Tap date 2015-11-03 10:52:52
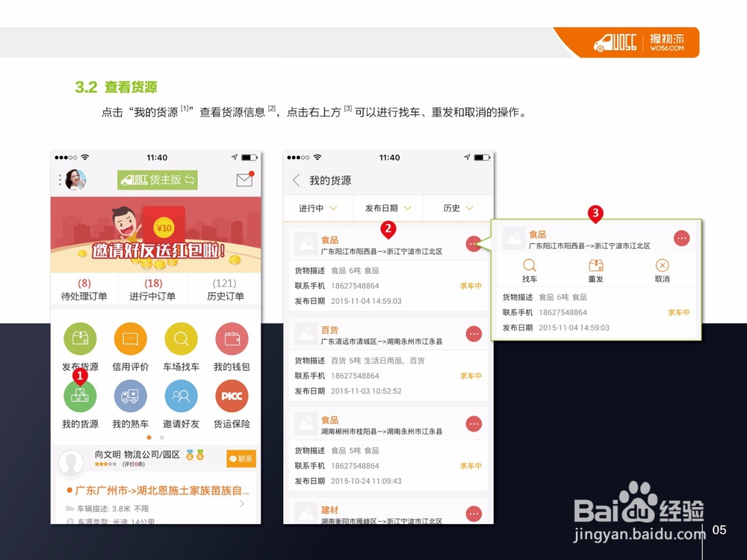Image resolution: width=747 pixels, height=560 pixels. [366, 391]
